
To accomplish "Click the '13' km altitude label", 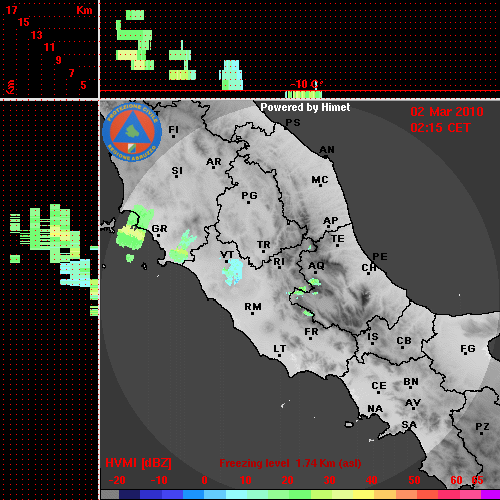I will coord(37,35).
